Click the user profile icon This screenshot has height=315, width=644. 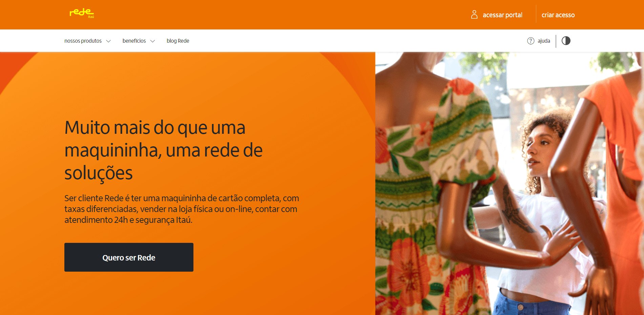(474, 15)
